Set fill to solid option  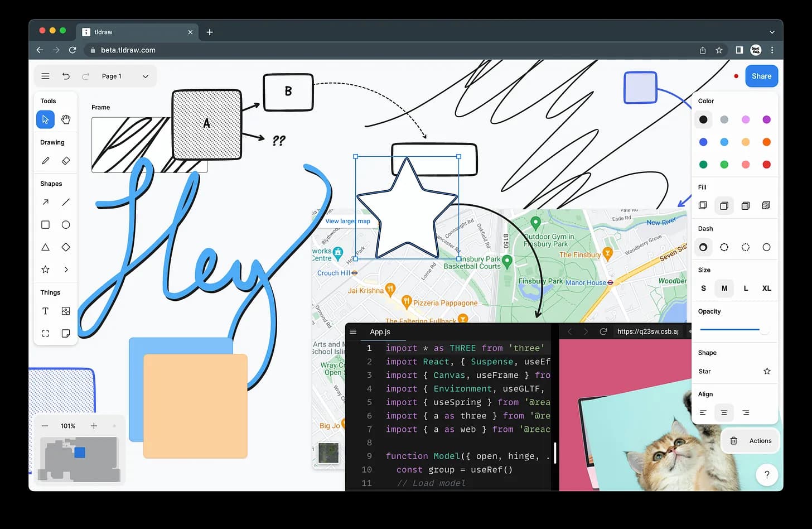click(x=746, y=205)
